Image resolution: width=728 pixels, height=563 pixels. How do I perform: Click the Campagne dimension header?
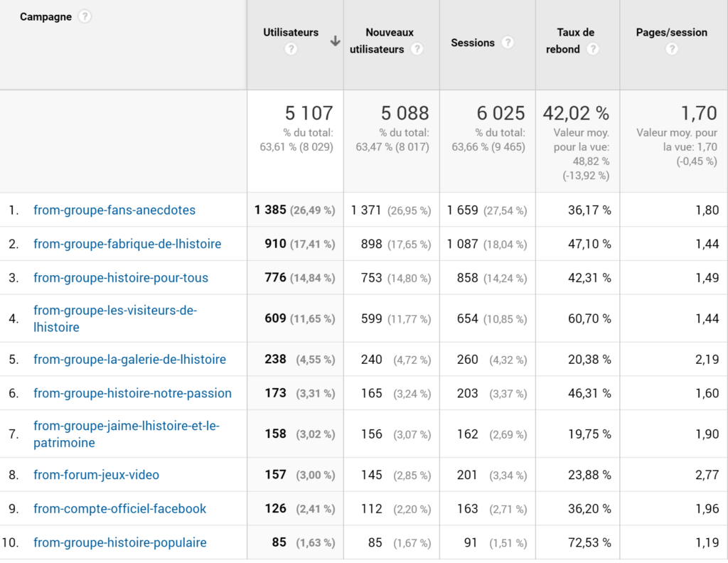tap(45, 17)
